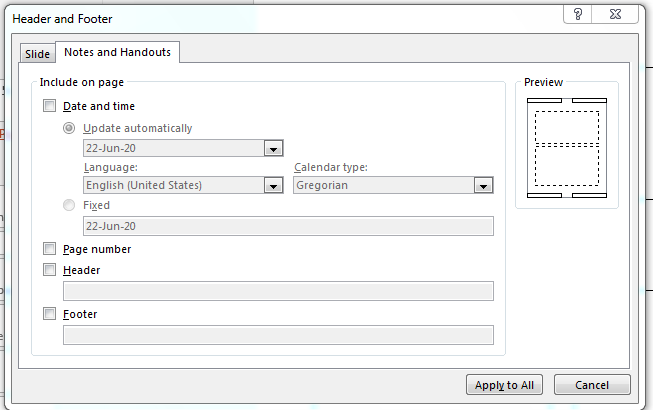Click the Apply to All button

pos(504,385)
